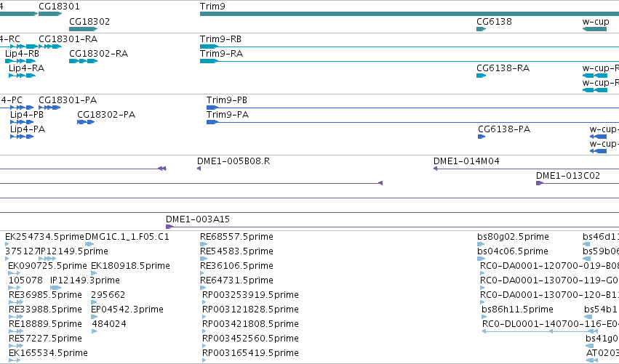Click the RE68557.5prime EST label
The width and height of the screenshot is (619, 364).
click(236, 237)
